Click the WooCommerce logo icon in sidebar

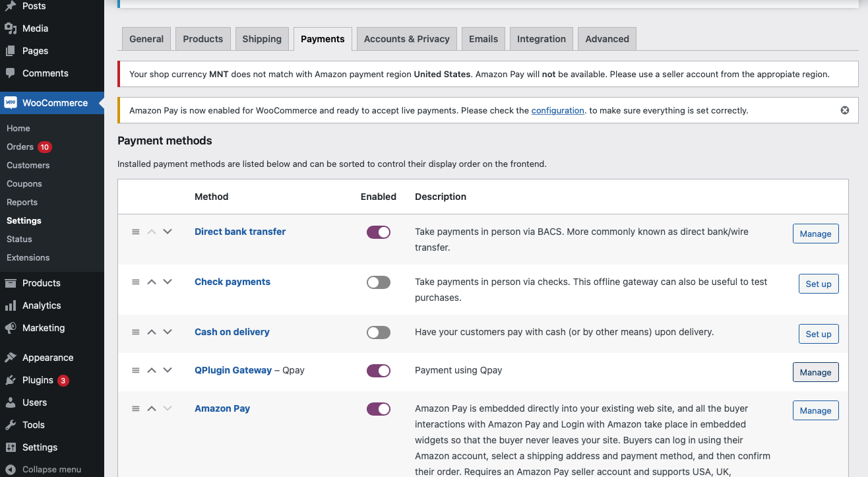tap(11, 103)
